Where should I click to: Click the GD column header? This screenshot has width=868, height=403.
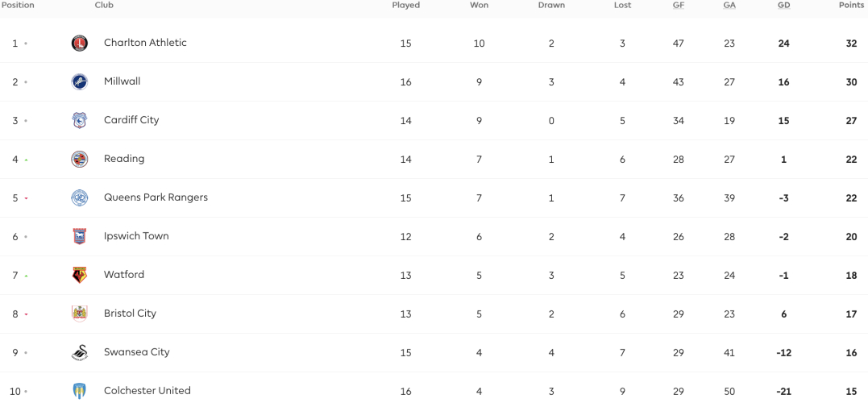783,6
